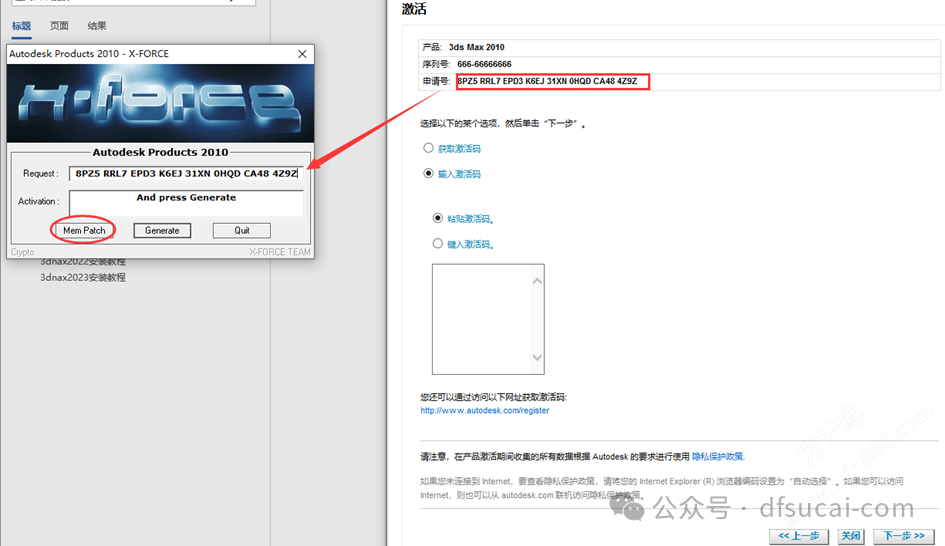Select the 获取激活码 radio option
Viewport: 945px width, 546px height.
tap(429, 148)
